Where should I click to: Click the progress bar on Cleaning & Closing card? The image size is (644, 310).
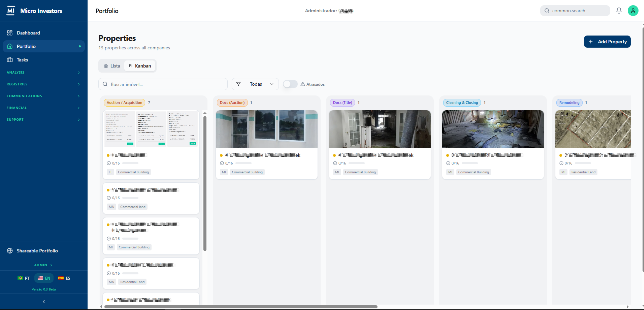click(x=470, y=163)
